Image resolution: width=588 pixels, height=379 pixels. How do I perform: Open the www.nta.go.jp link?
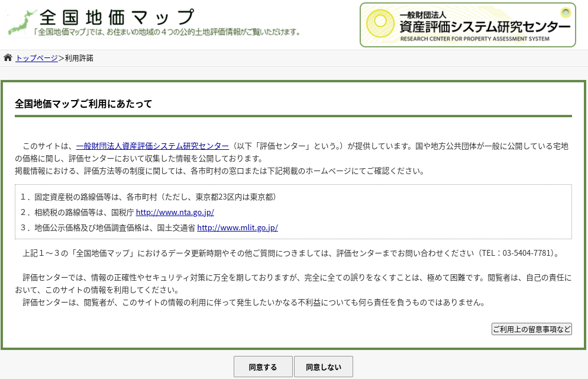tap(175, 213)
